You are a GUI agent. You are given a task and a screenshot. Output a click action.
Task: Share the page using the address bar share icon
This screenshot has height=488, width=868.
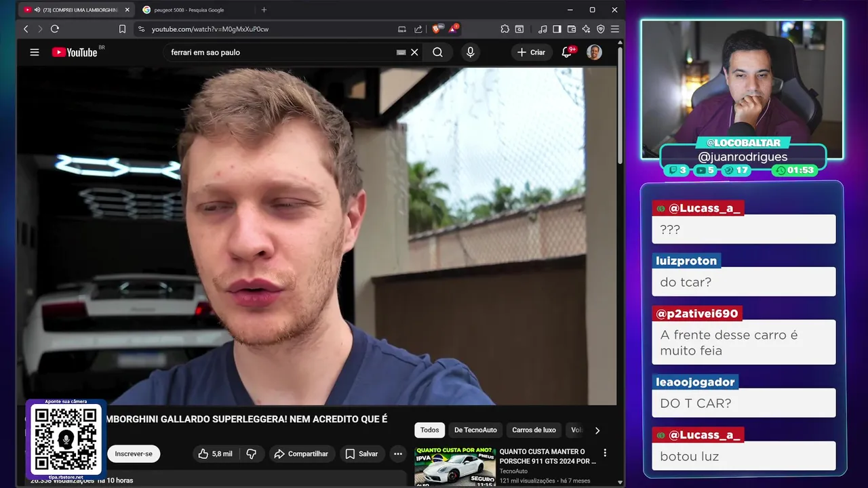click(x=418, y=29)
